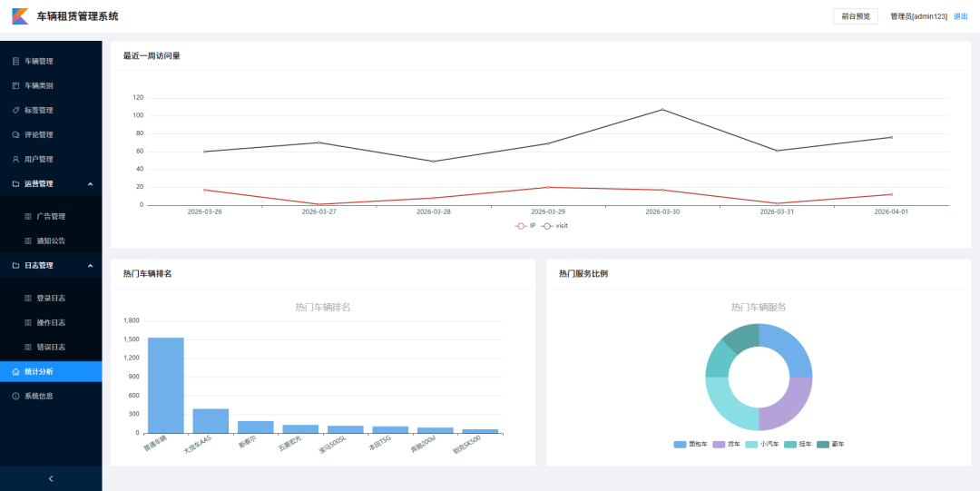
Task: Click the IP data point on 2026-04-01
Action: [x=891, y=194]
